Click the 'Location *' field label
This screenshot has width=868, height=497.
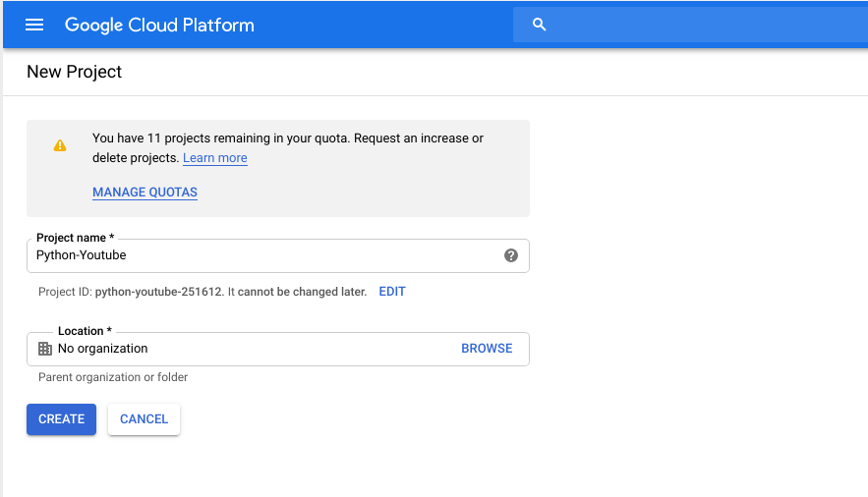point(85,331)
